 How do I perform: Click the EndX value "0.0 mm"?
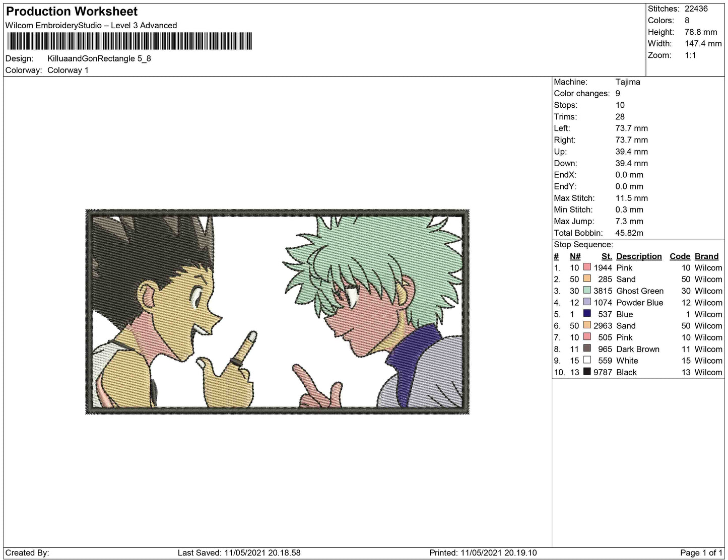point(629,174)
